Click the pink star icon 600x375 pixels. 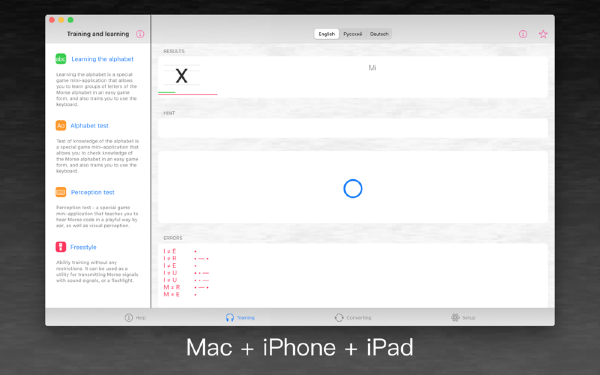(x=543, y=34)
